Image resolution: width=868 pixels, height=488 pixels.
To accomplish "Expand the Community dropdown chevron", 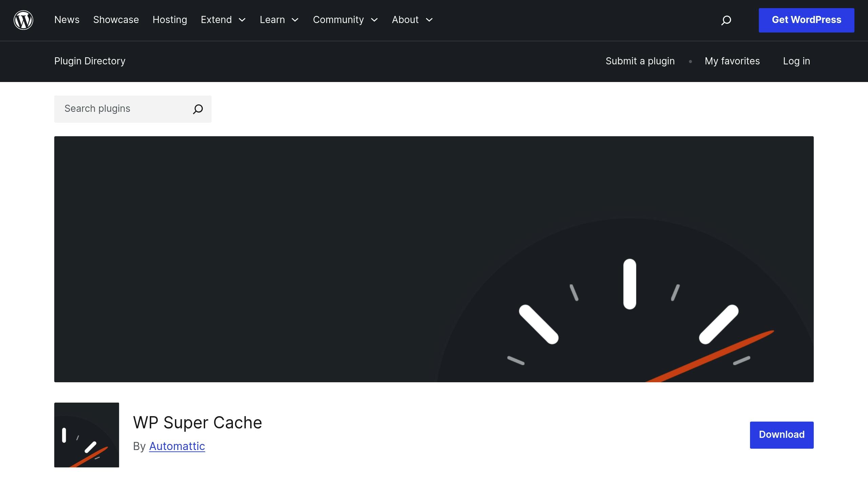I will click(374, 20).
